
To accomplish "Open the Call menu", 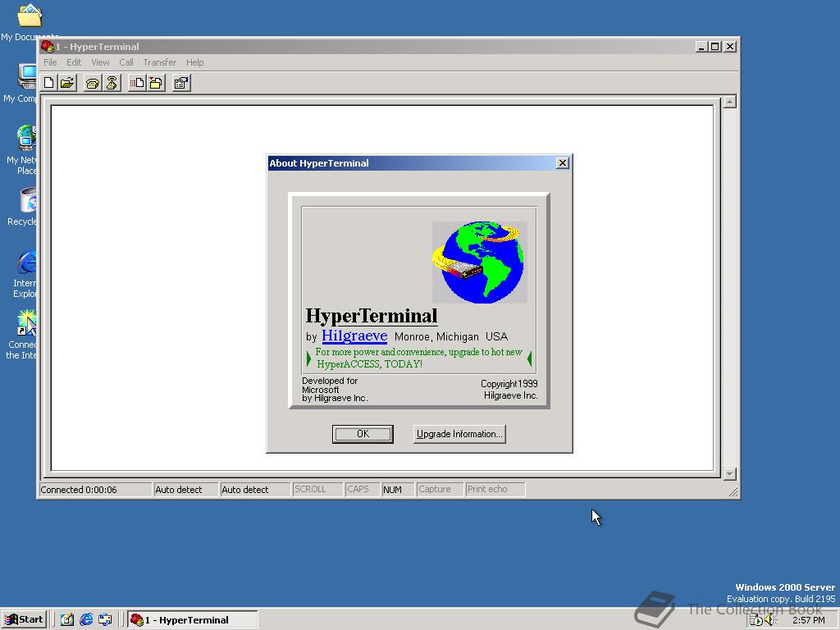I will (x=126, y=62).
